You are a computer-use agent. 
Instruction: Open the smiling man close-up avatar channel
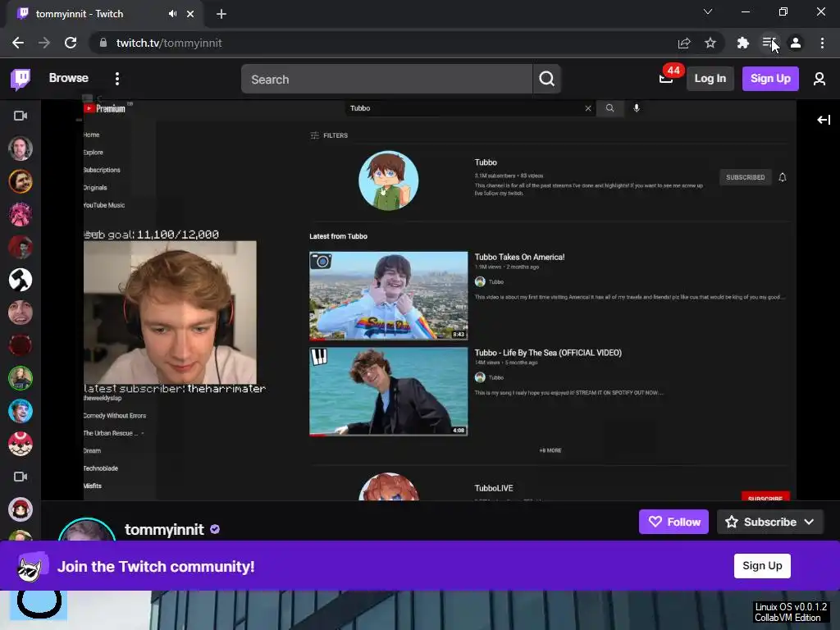21,313
